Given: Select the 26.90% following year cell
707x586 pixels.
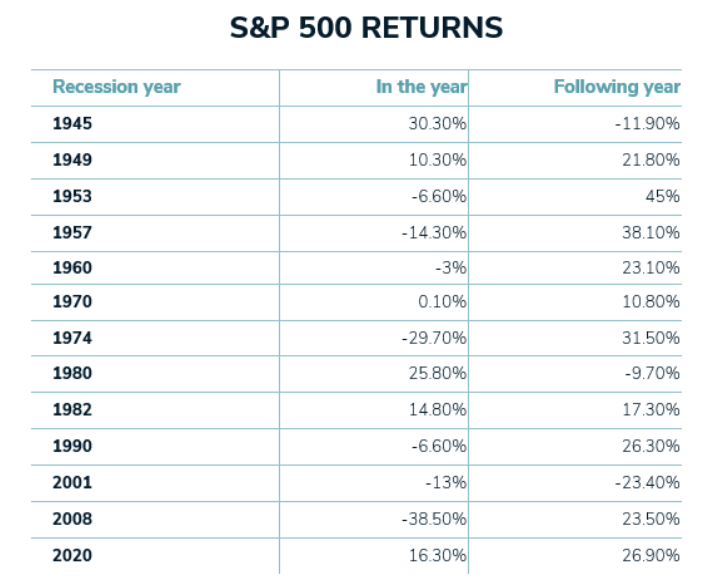Looking at the screenshot, I should click(x=650, y=555).
